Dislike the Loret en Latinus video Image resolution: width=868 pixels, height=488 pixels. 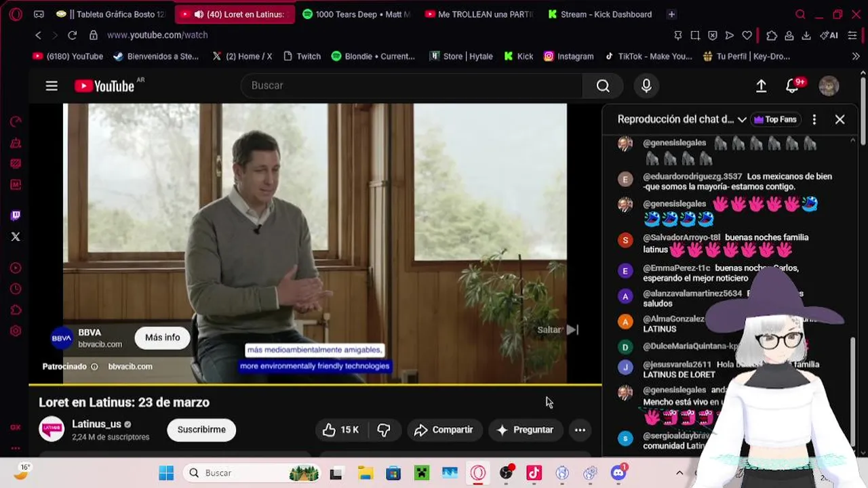(384, 430)
